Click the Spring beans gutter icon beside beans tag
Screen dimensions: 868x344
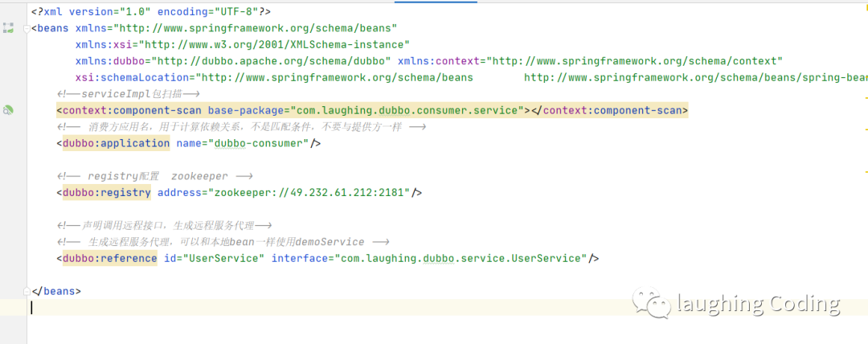click(8, 27)
